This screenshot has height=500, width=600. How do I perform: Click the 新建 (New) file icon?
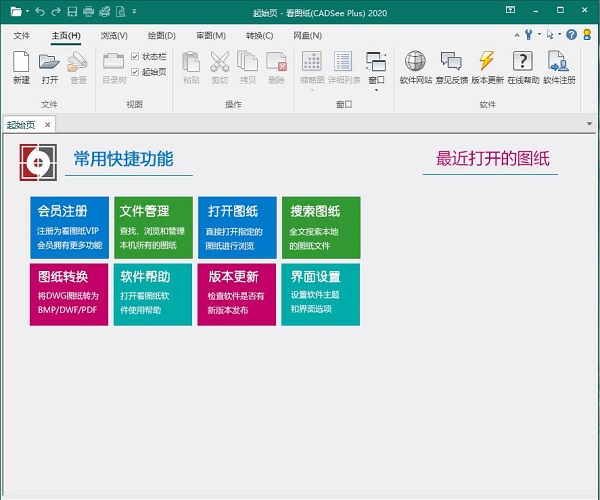[21, 63]
